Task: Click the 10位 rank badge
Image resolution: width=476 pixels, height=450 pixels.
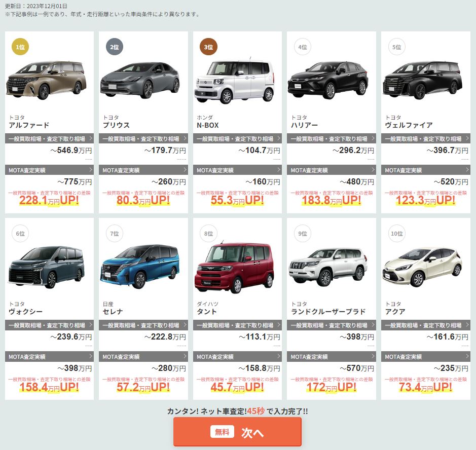Action: tap(397, 233)
